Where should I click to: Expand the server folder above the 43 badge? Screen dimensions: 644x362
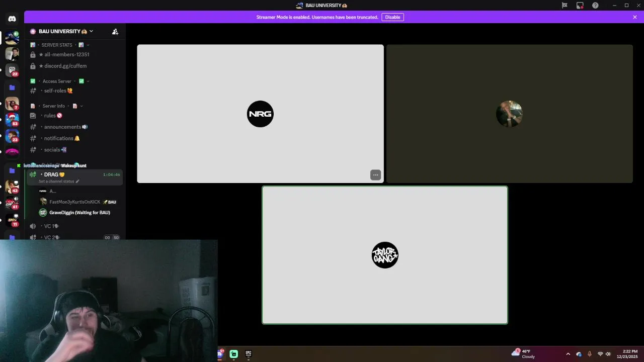point(12,170)
